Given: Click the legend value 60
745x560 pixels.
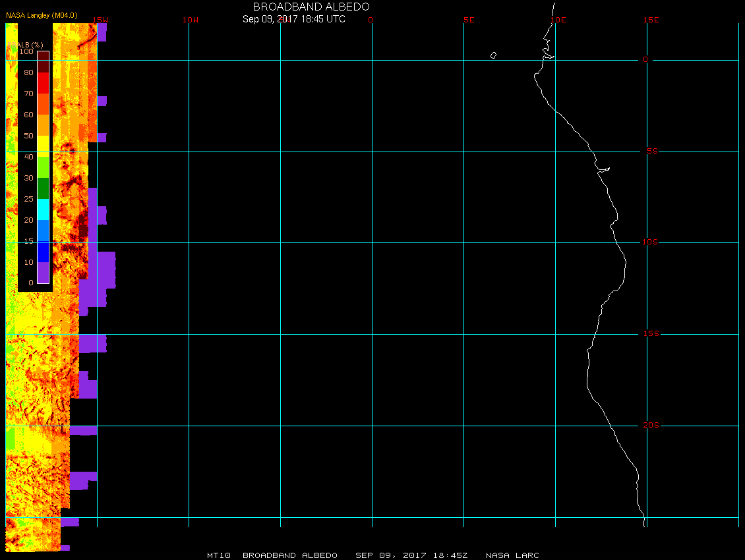Looking at the screenshot, I should pyautogui.click(x=28, y=115).
